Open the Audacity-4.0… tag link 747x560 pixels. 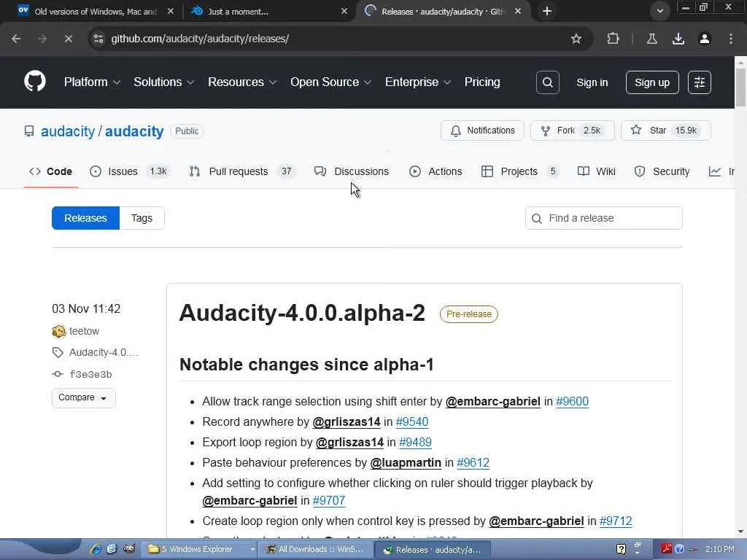[104, 352]
